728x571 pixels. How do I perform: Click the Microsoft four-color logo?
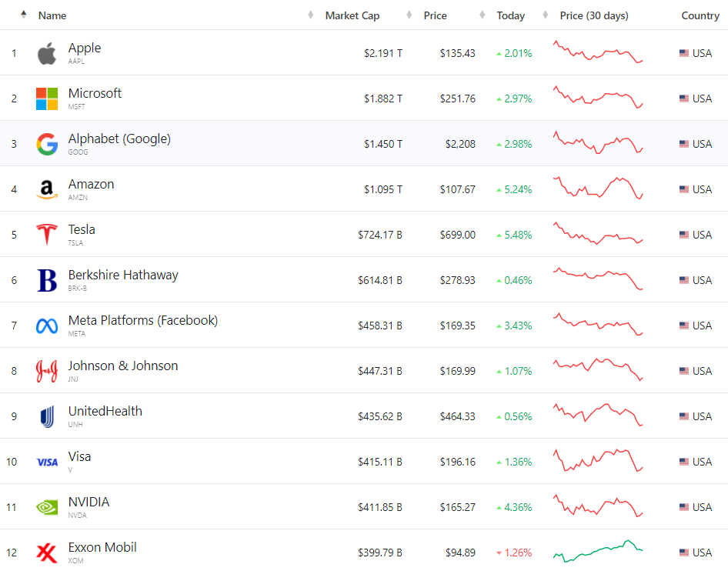pyautogui.click(x=47, y=99)
